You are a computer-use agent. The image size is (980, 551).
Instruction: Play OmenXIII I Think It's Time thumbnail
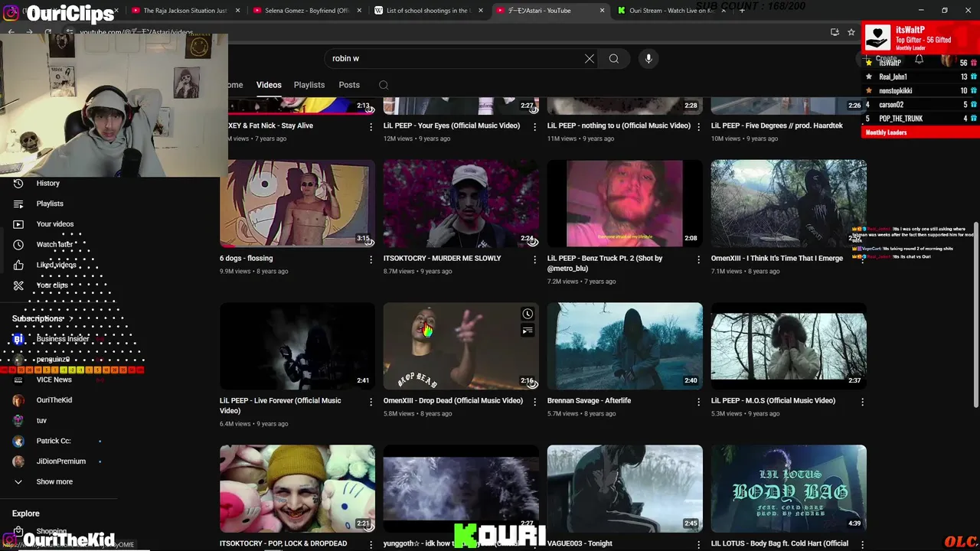[789, 204]
